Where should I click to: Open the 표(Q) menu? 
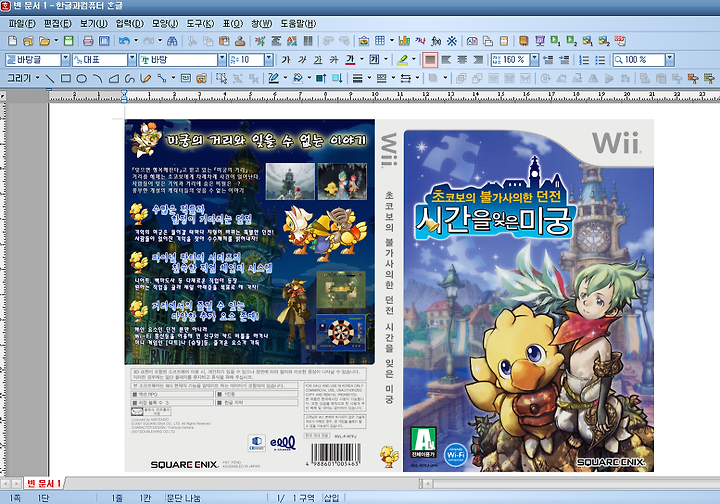coord(233,23)
